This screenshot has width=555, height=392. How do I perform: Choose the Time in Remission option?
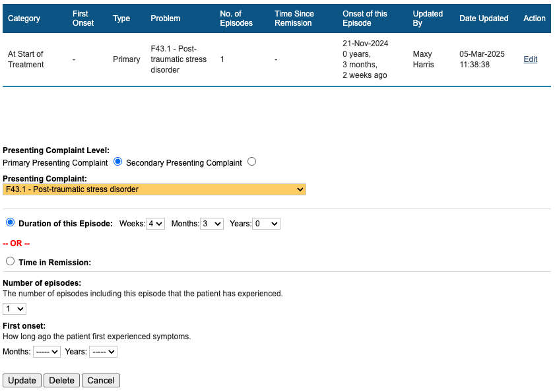(x=10, y=261)
